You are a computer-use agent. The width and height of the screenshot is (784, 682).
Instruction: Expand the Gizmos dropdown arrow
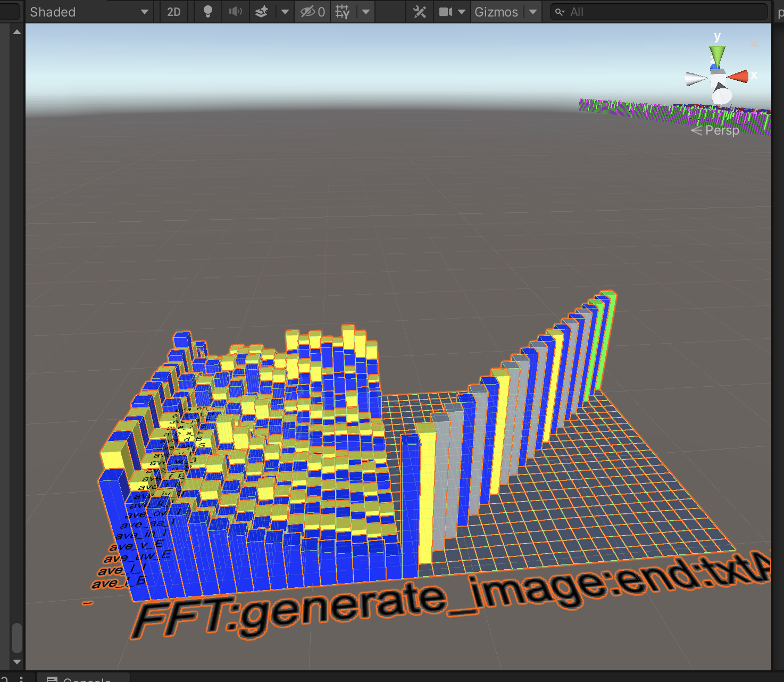(533, 12)
